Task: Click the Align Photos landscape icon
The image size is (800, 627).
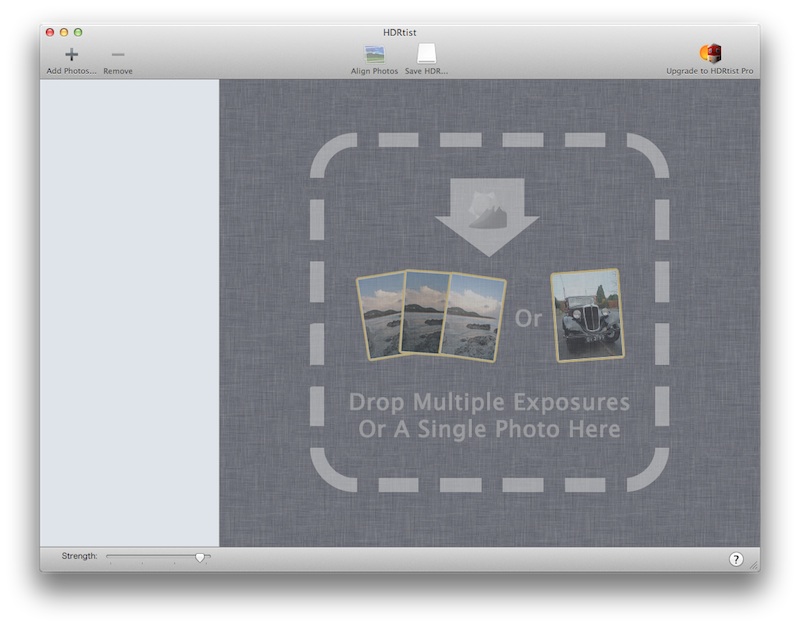Action: pos(374,54)
